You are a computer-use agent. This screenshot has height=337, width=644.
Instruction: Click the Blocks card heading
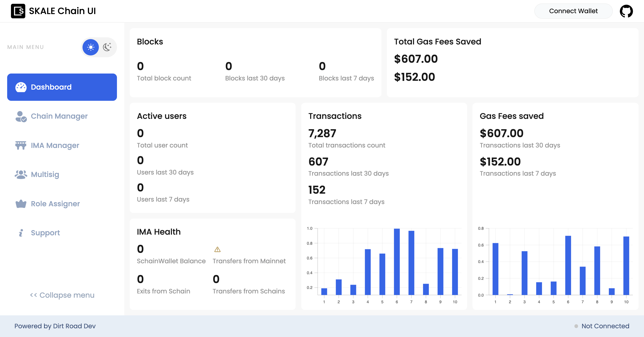(150, 42)
